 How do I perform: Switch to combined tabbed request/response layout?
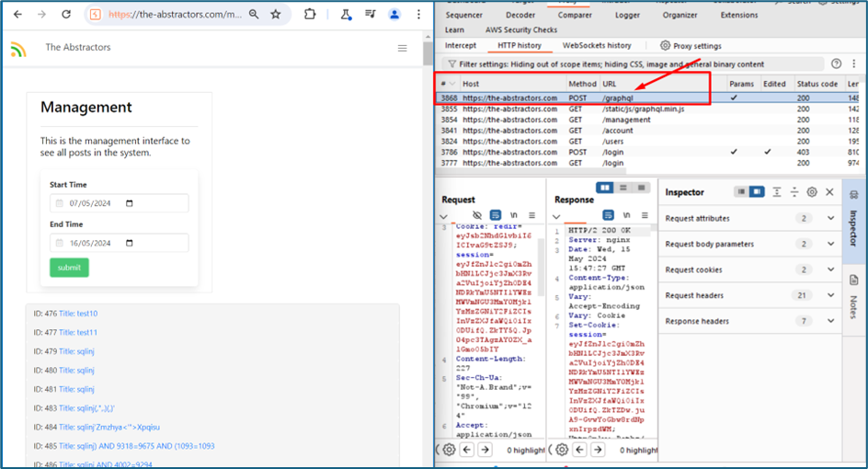click(x=642, y=188)
